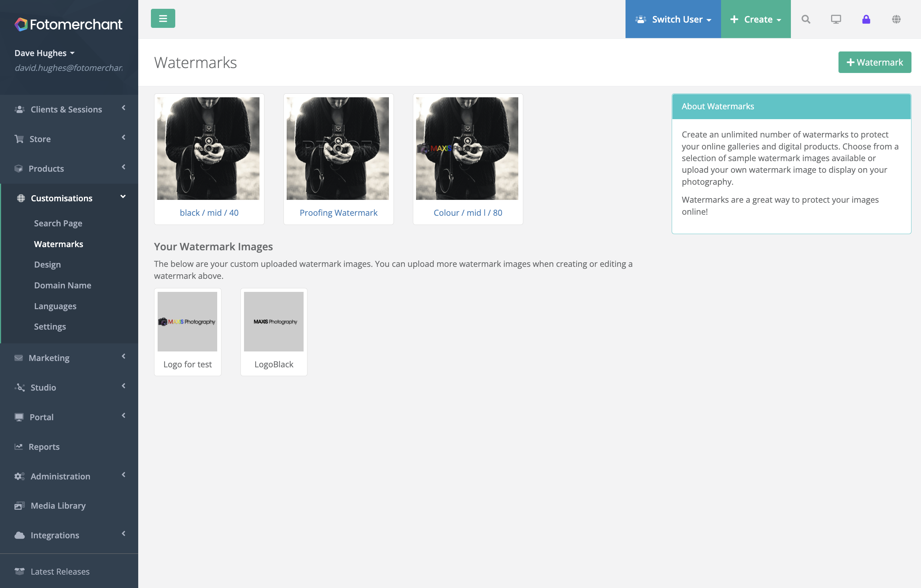Click the Media Library images icon

tap(19, 506)
